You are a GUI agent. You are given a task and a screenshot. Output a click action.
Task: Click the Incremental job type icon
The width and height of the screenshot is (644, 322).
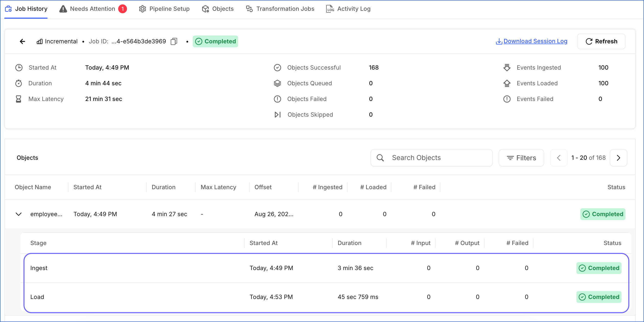click(x=39, y=41)
